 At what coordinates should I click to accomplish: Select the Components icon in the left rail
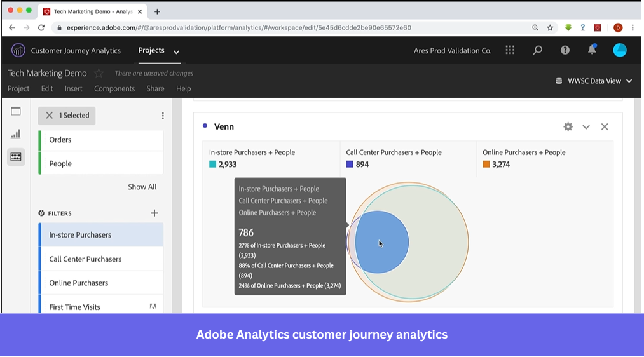click(x=16, y=157)
